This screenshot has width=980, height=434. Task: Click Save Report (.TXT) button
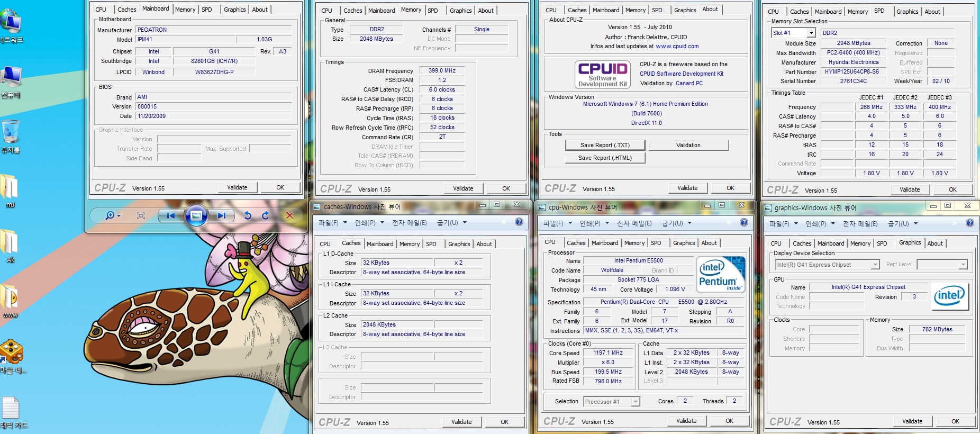(605, 145)
